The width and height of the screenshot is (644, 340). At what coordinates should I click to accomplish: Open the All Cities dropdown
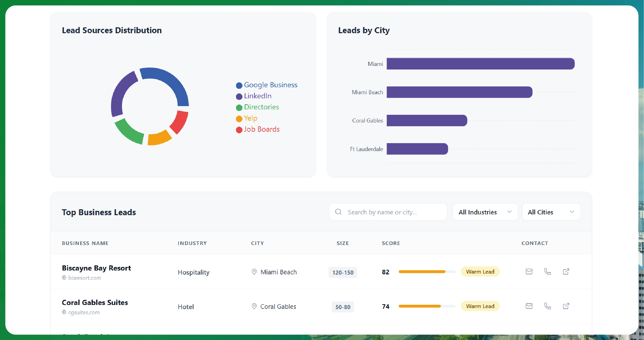pyautogui.click(x=551, y=212)
